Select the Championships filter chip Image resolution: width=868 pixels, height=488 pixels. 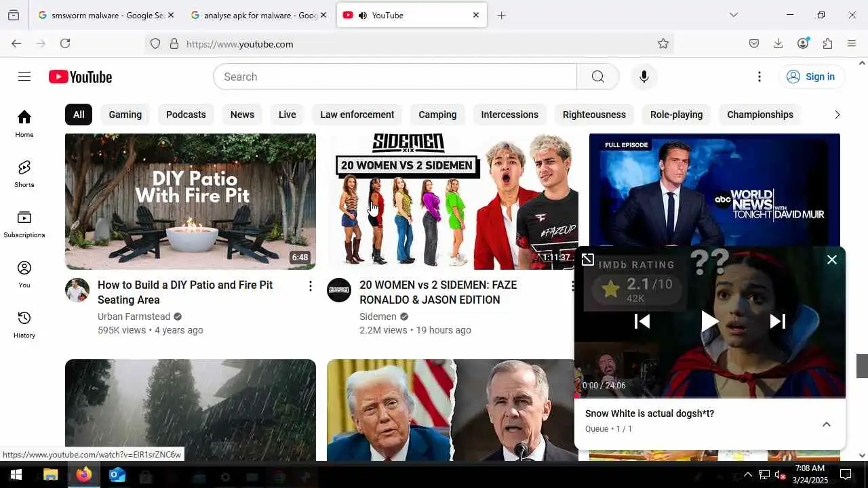760,115
